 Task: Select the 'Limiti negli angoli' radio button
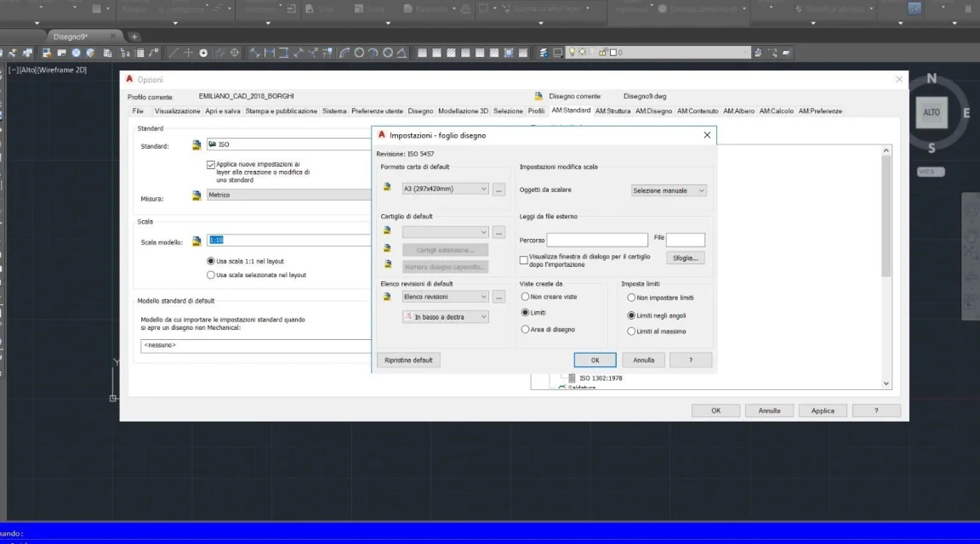click(631, 315)
